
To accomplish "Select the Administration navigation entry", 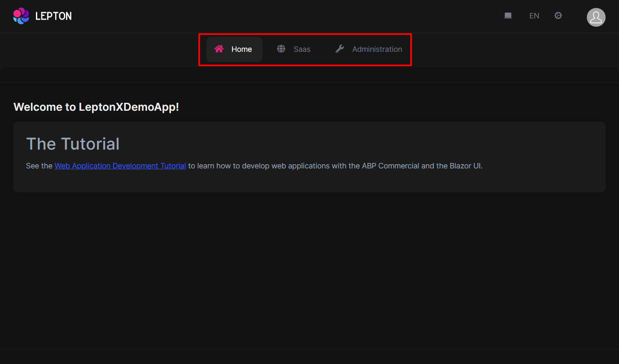I will point(377,49).
